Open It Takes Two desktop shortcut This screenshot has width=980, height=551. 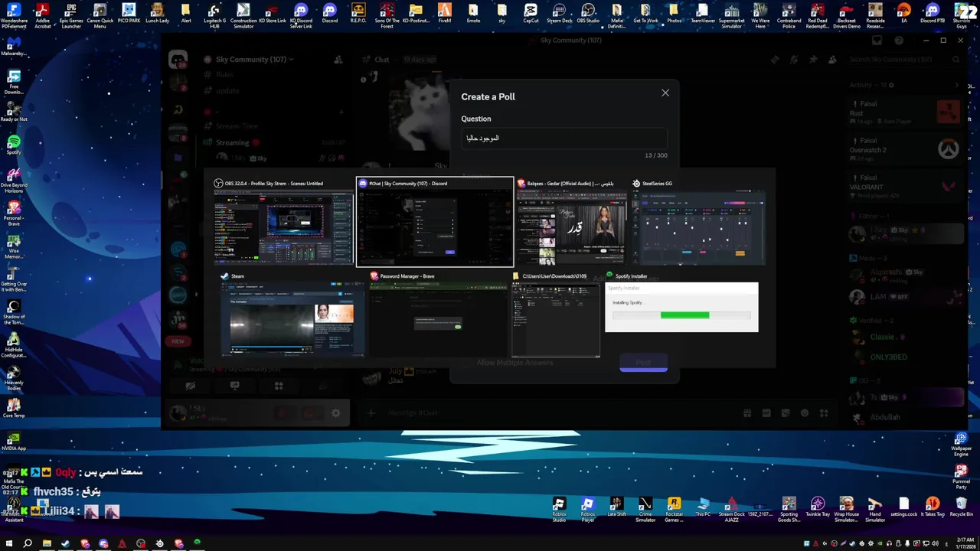(x=933, y=506)
